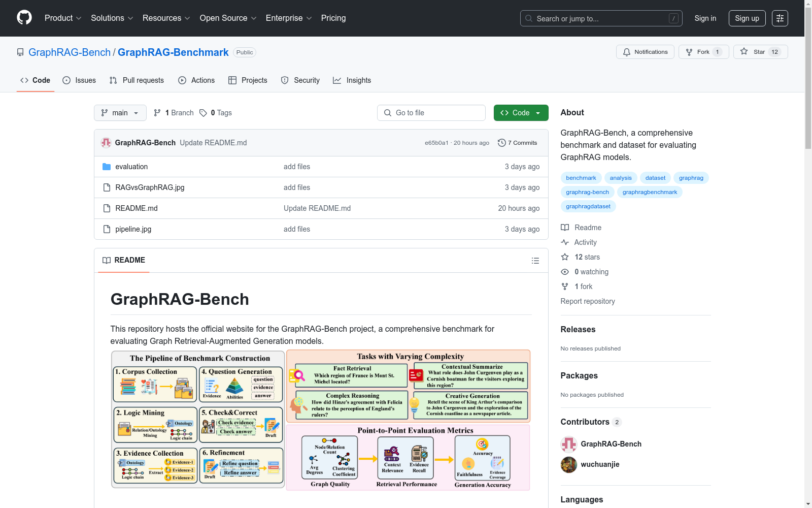Open the green Code dropdown button
This screenshot has width=812, height=508.
[x=521, y=113]
